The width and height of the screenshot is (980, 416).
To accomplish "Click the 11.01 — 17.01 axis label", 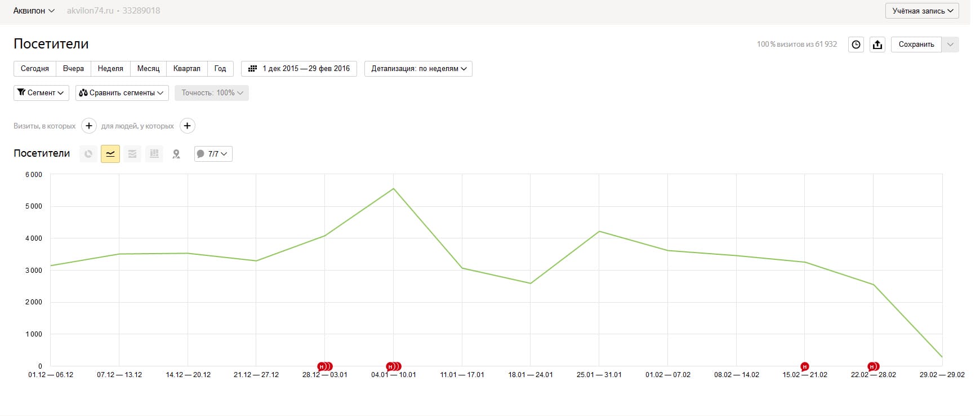I will pos(462,375).
